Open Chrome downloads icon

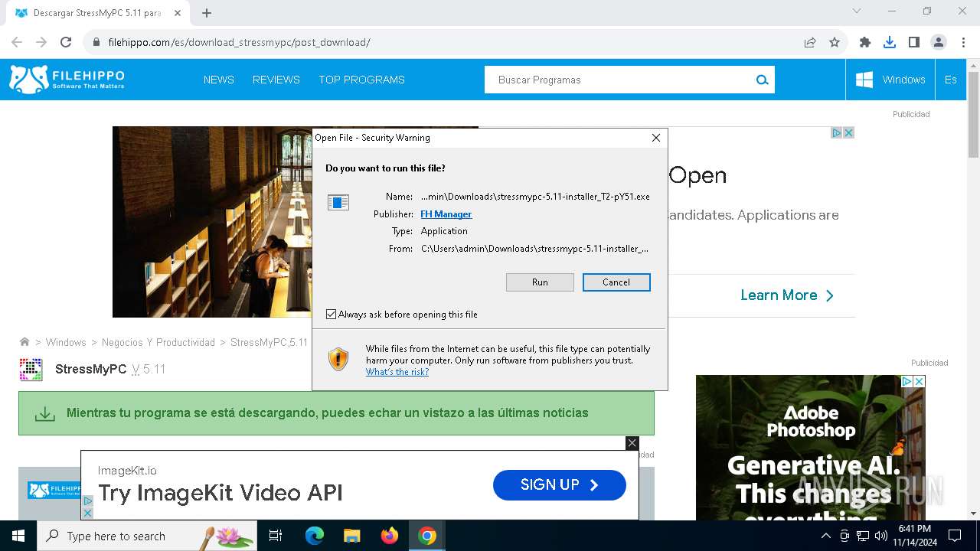tap(890, 42)
